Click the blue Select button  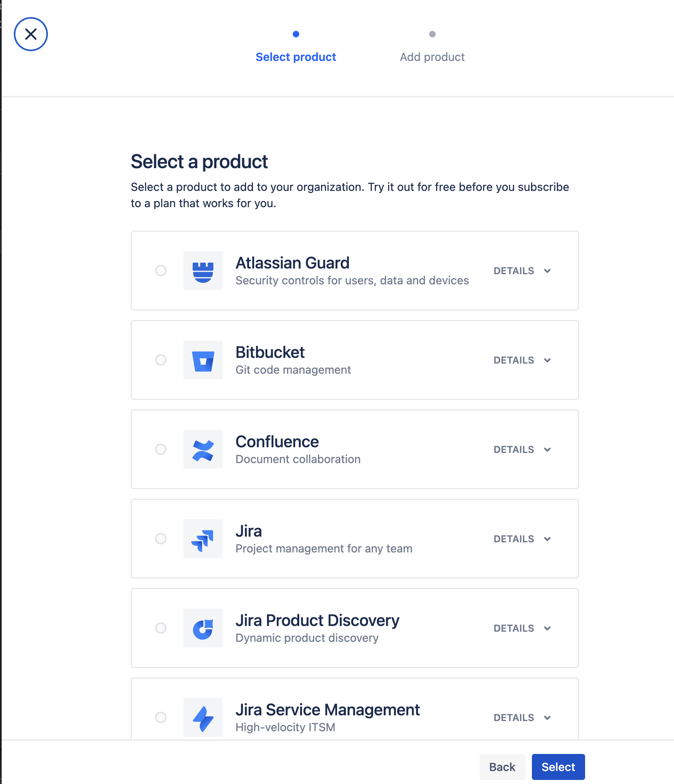(x=558, y=767)
